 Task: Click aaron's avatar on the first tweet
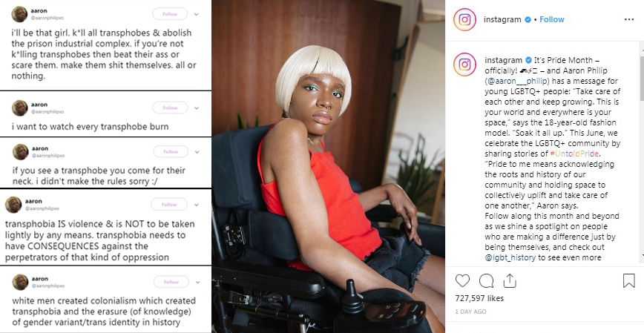click(x=19, y=14)
